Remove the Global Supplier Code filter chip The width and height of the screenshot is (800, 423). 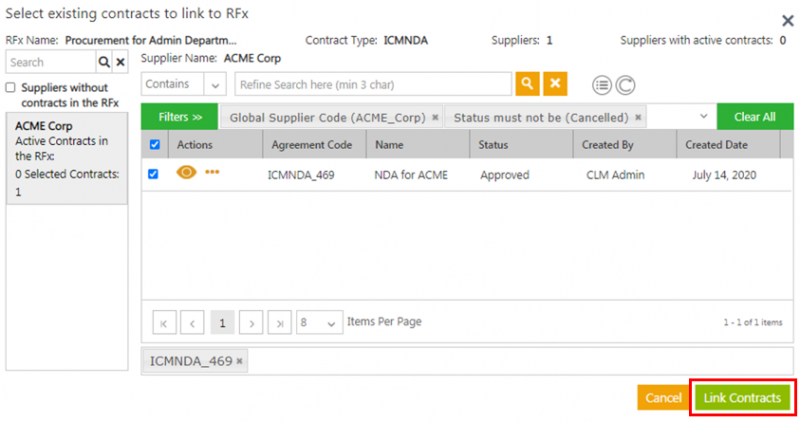click(435, 117)
